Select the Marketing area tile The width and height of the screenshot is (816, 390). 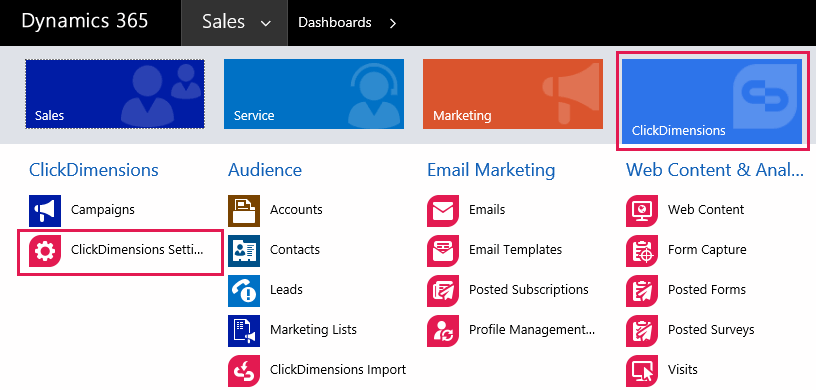[x=513, y=94]
